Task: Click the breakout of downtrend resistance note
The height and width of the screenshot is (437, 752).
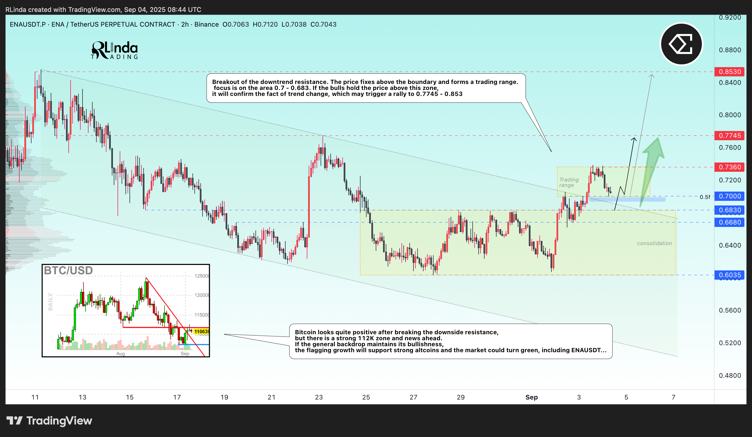Action: click(365, 87)
